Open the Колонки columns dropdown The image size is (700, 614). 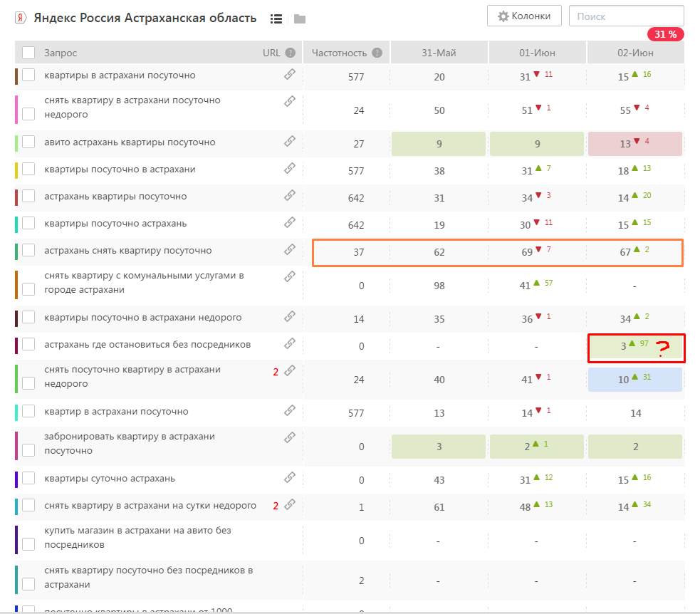pyautogui.click(x=524, y=16)
